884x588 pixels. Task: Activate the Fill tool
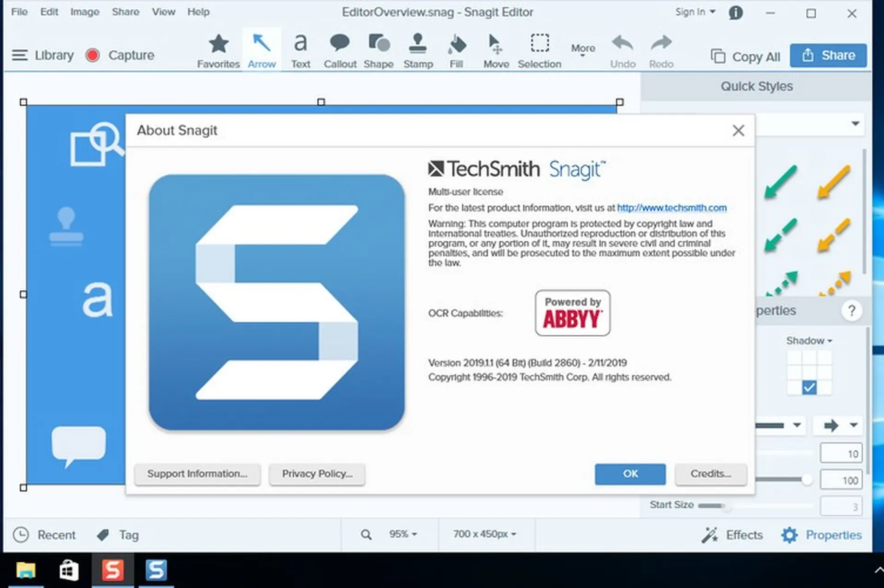(x=456, y=48)
